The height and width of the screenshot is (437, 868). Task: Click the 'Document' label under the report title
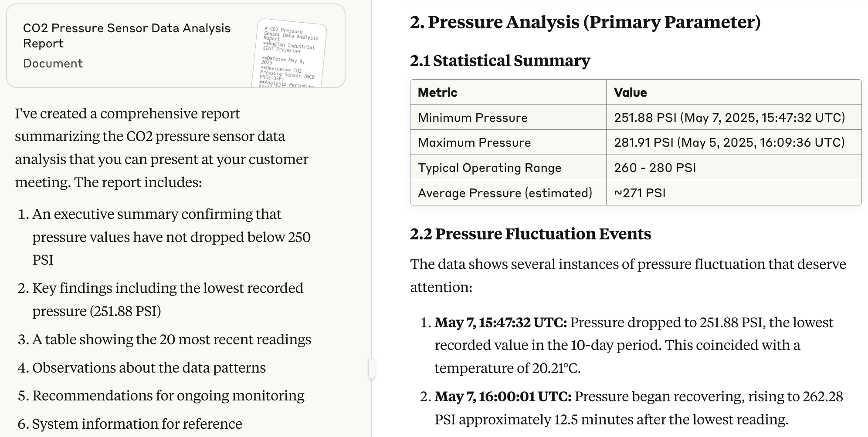click(x=53, y=64)
